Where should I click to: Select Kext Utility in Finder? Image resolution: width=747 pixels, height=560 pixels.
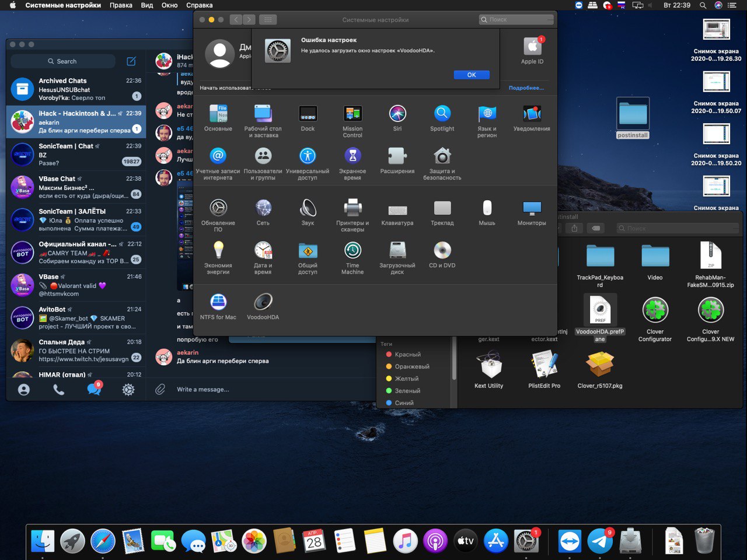pyautogui.click(x=489, y=370)
